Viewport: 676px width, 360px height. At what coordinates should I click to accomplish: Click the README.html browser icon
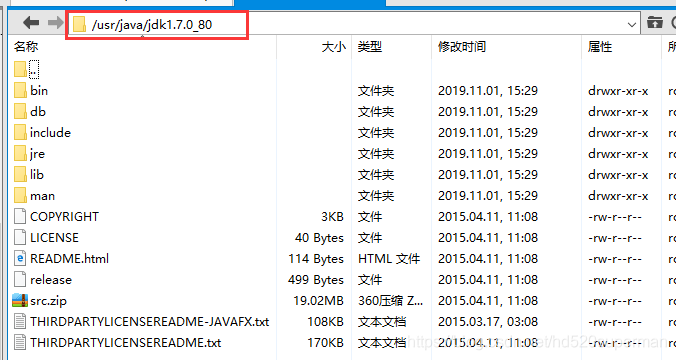click(x=20, y=259)
